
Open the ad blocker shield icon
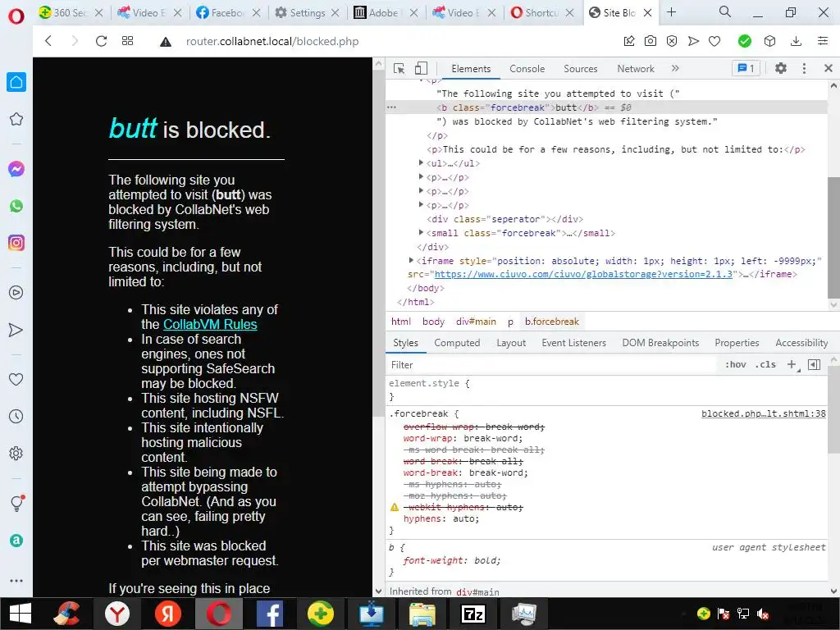672,41
